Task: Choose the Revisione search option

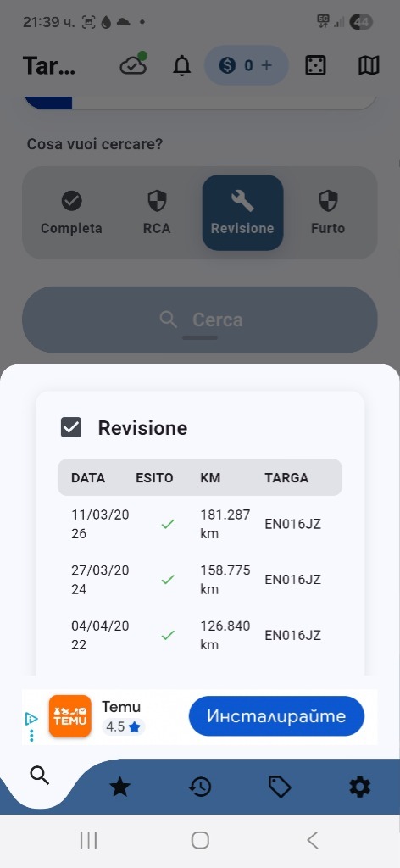Action: (x=242, y=213)
